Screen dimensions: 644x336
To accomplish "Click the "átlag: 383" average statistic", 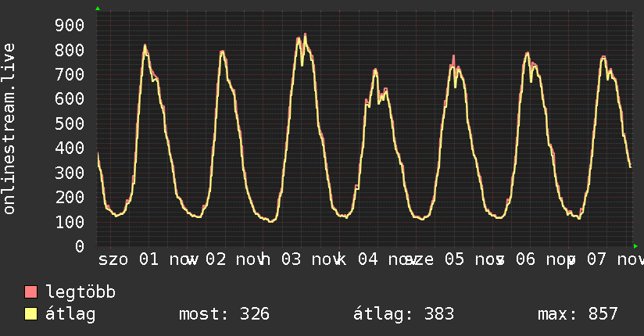I will click(404, 314).
